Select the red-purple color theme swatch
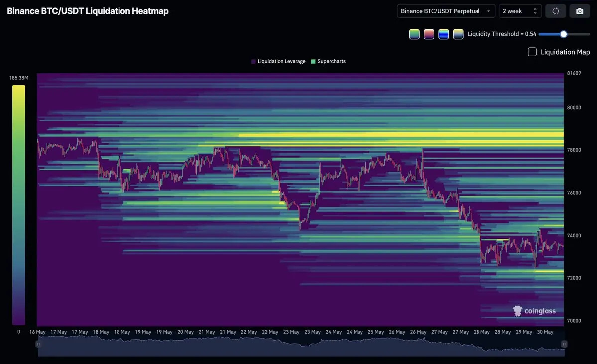Screen dimensions: 597x364 [x=429, y=34]
